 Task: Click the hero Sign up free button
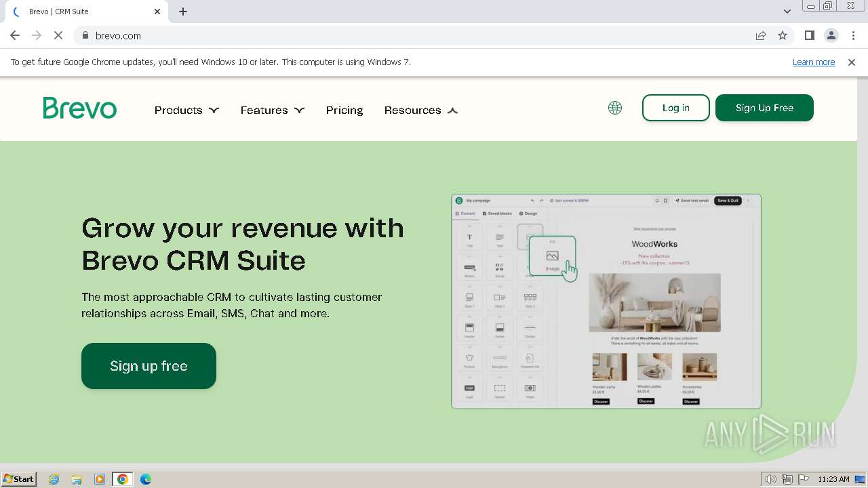(x=149, y=366)
